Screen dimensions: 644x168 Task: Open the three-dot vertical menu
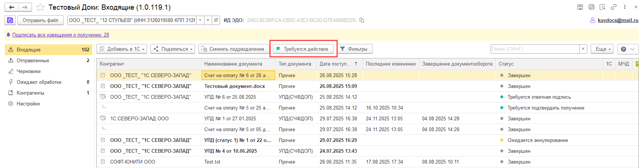625,7
